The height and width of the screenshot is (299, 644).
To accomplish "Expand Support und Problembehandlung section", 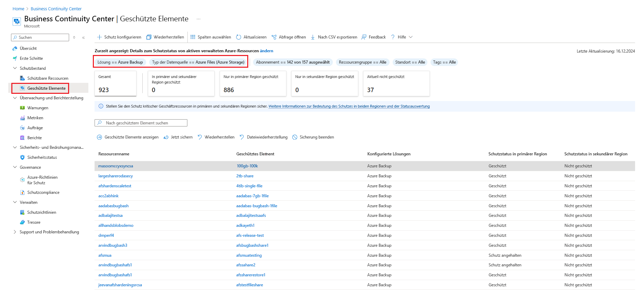I will coord(15,232).
